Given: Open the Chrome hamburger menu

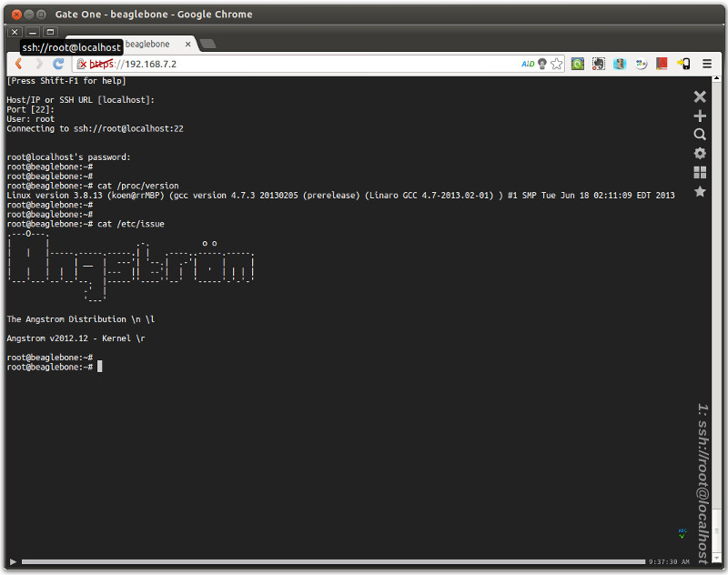Looking at the screenshot, I should pos(707,64).
